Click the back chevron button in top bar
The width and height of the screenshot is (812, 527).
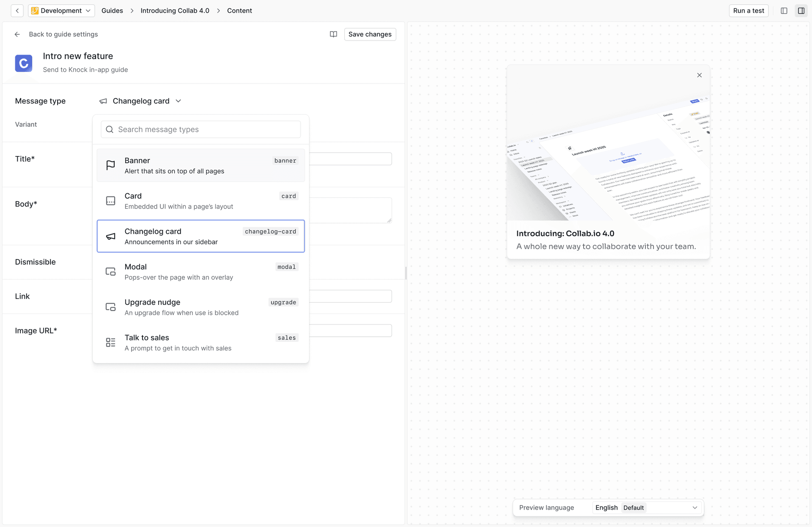click(17, 11)
